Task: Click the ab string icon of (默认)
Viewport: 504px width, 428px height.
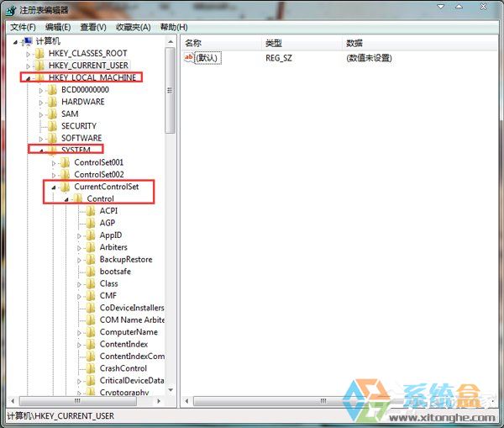Action: point(189,58)
